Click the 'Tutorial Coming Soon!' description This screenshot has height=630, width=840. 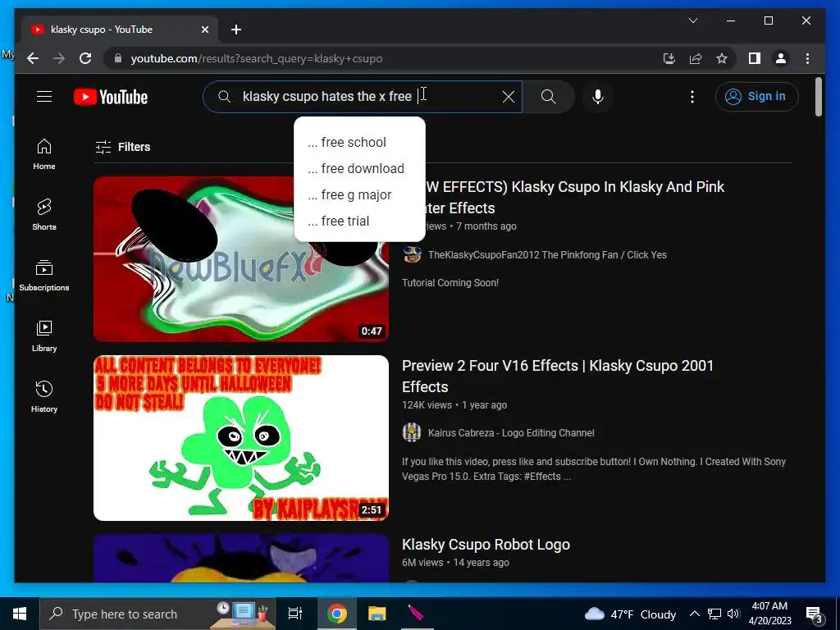[x=450, y=283]
